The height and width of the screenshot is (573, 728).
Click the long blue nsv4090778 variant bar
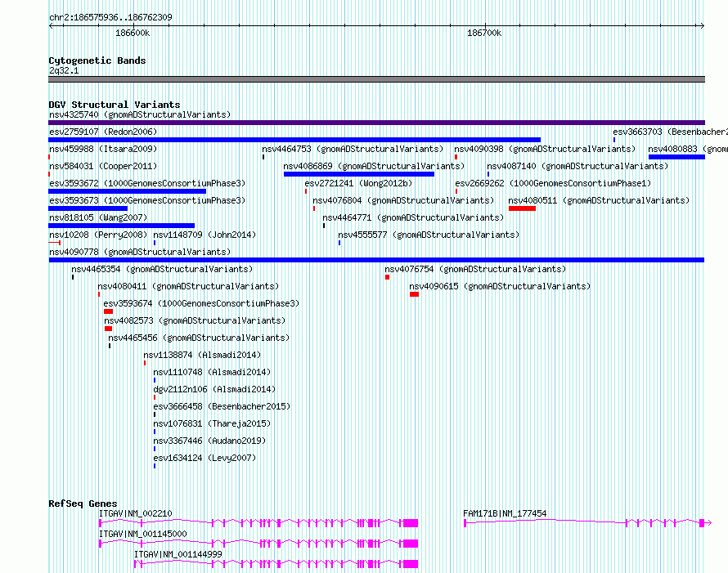[376, 260]
